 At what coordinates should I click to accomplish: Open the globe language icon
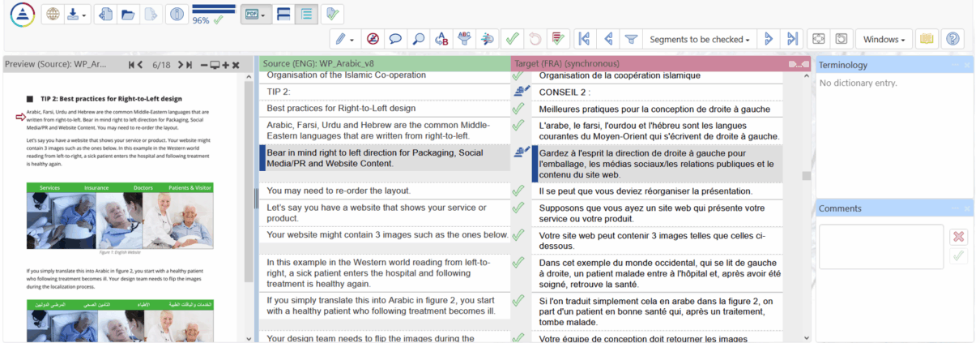(x=51, y=15)
